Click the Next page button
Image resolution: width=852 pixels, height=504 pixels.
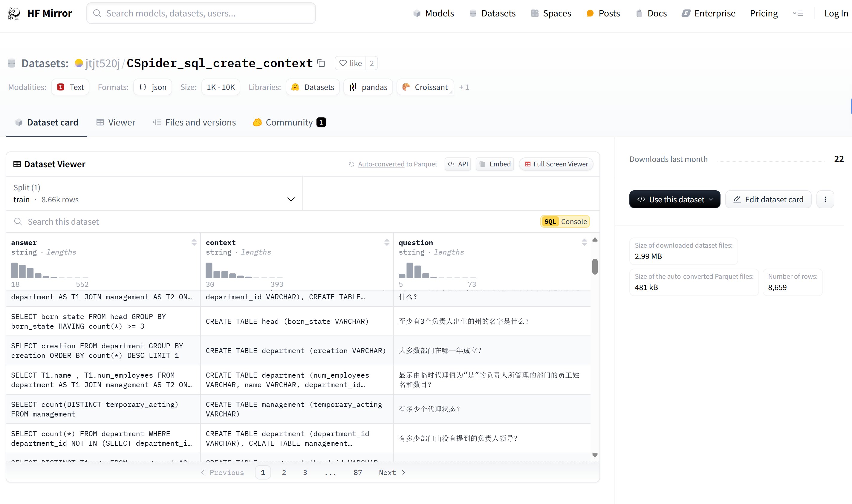(x=392, y=472)
